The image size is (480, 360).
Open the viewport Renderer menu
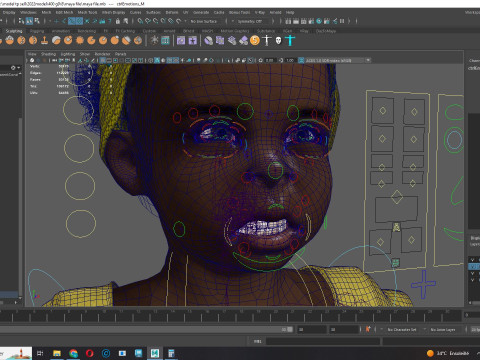pos(102,54)
